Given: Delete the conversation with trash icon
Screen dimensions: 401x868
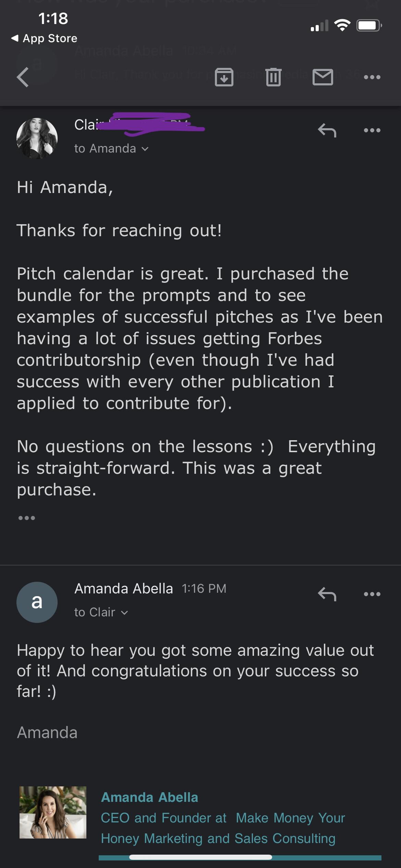Looking at the screenshot, I should 273,77.
